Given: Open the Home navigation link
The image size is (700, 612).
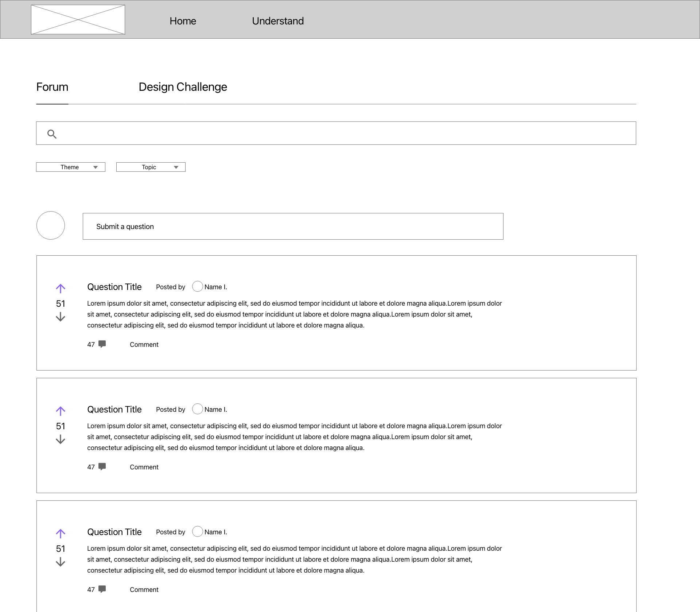Looking at the screenshot, I should 183,21.
